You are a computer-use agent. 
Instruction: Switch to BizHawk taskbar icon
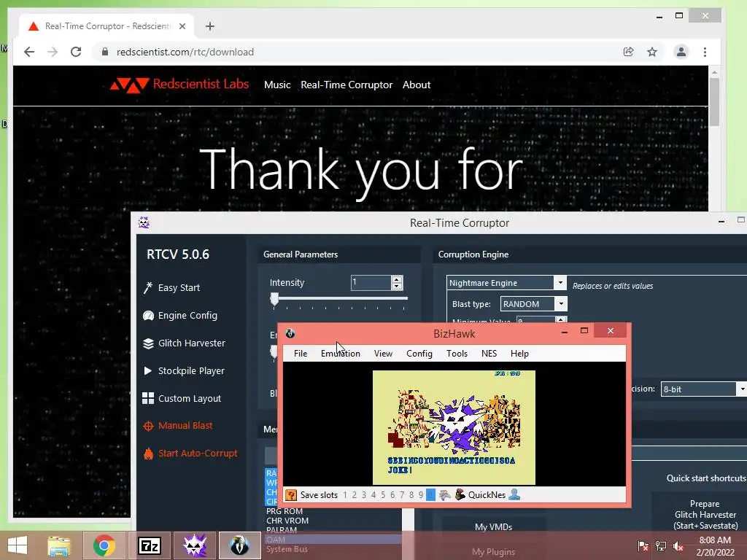(239, 545)
